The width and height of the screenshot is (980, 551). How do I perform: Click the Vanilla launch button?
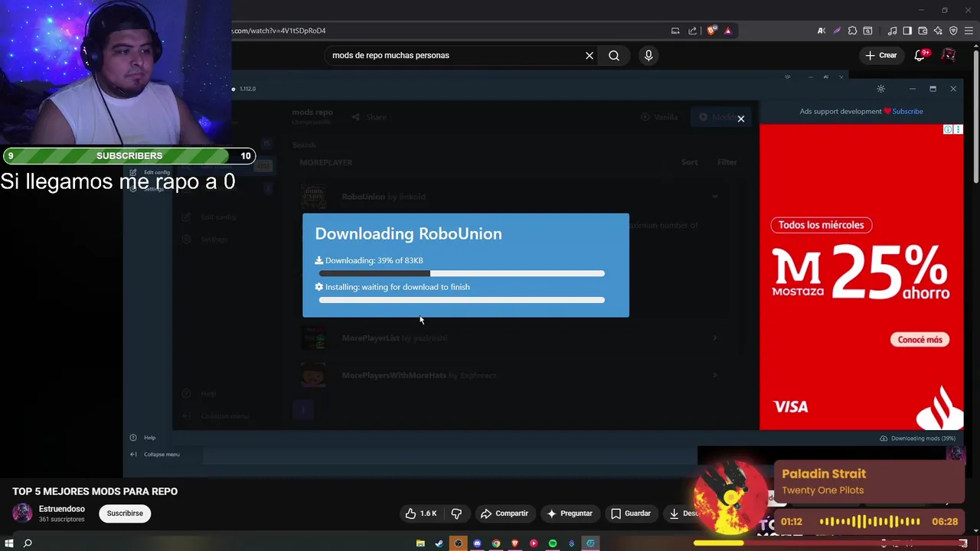click(659, 117)
